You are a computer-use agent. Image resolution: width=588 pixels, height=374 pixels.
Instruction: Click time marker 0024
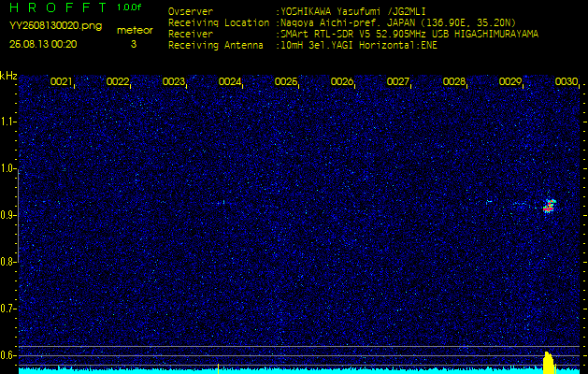pyautogui.click(x=230, y=81)
